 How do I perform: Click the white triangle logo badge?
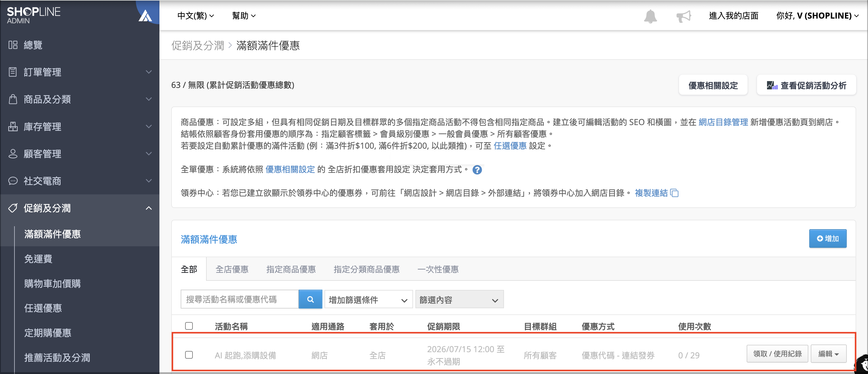(x=145, y=16)
